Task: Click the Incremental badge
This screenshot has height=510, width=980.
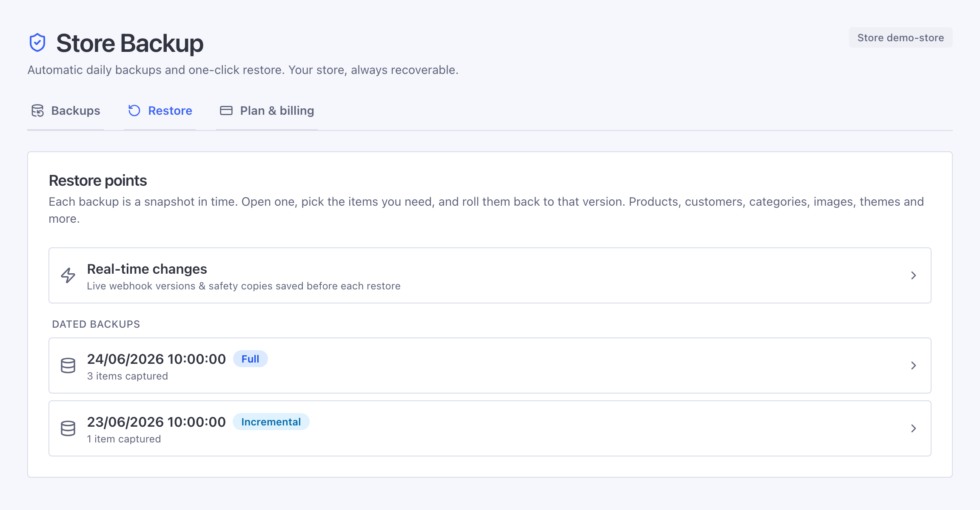Action: point(271,422)
